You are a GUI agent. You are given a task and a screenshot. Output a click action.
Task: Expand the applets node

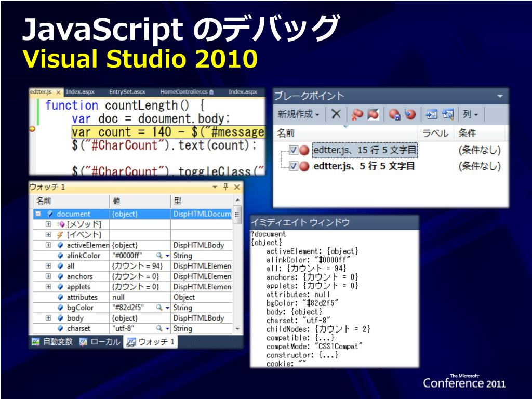point(48,287)
